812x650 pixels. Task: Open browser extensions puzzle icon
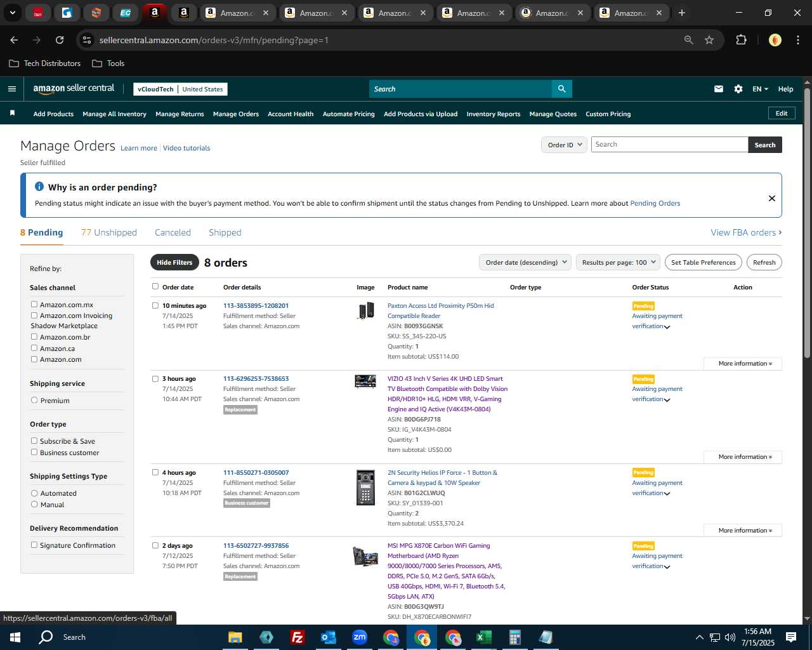tap(741, 40)
